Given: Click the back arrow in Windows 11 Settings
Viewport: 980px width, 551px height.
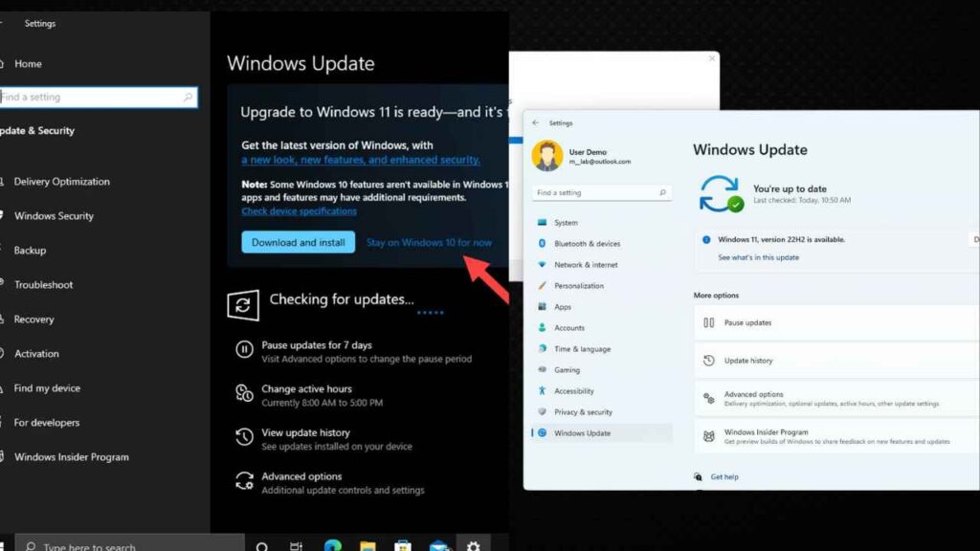Looking at the screenshot, I should [x=536, y=123].
